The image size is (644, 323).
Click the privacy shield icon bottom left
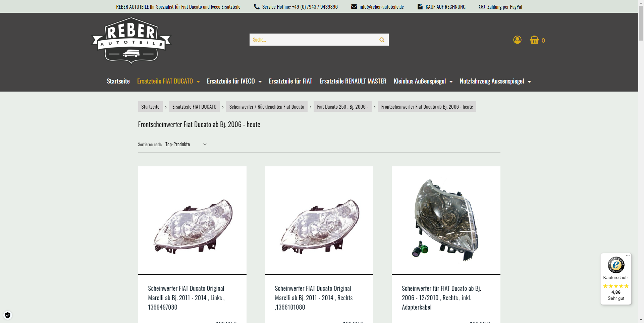click(8, 315)
